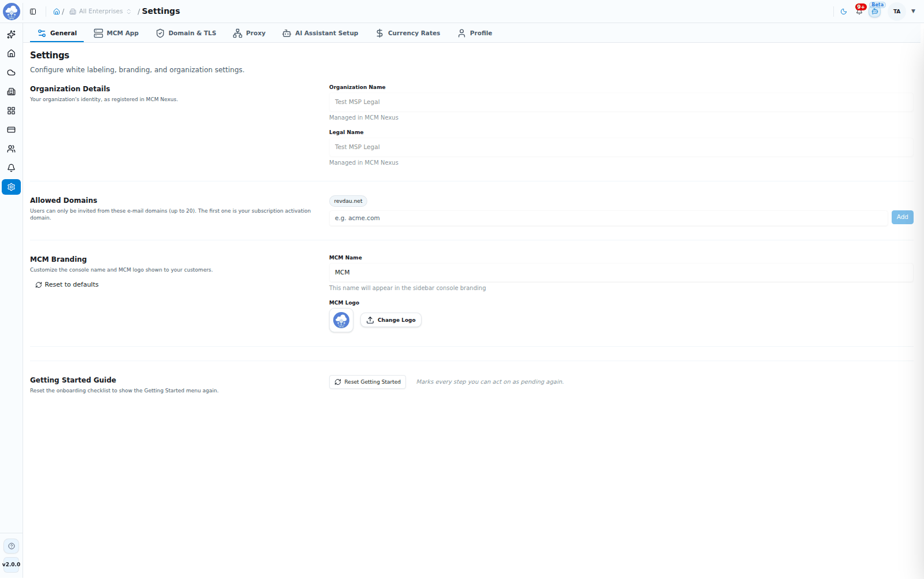Viewport: 924px width, 579px height.
Task: Open the grid apps sidebar icon
Action: click(11, 111)
